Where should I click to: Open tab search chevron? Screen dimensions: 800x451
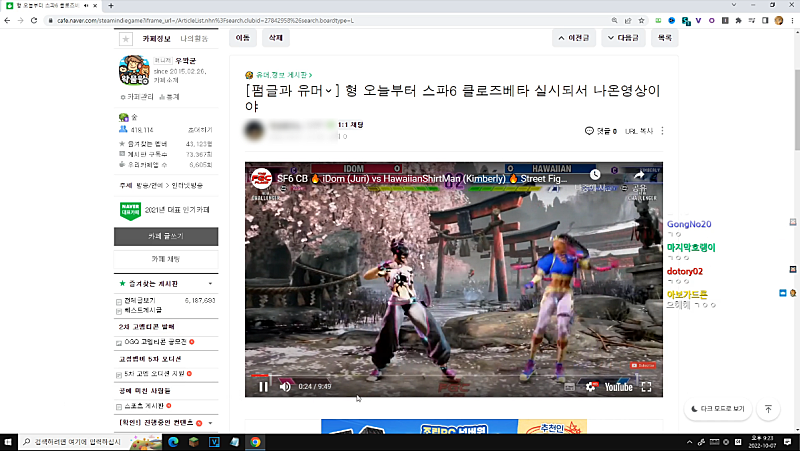734,5
